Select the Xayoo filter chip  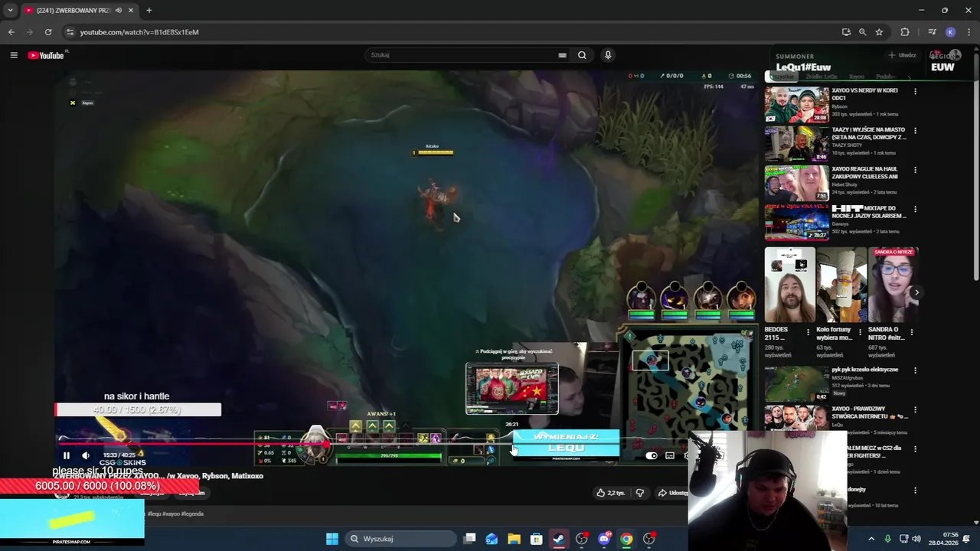(x=856, y=77)
